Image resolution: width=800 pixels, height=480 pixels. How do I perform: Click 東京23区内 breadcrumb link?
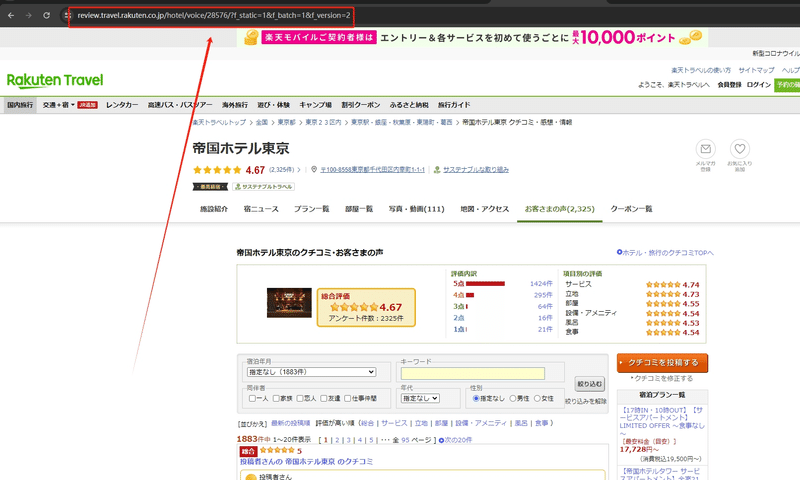323,122
